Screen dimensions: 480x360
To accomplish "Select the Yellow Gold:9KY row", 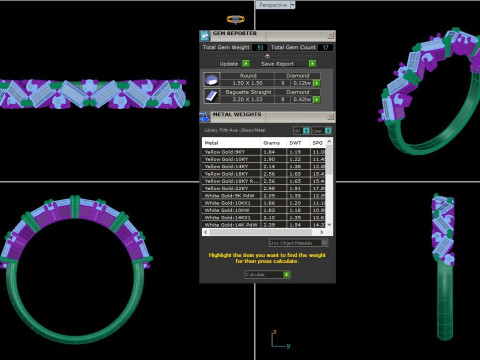I will coord(264,152).
